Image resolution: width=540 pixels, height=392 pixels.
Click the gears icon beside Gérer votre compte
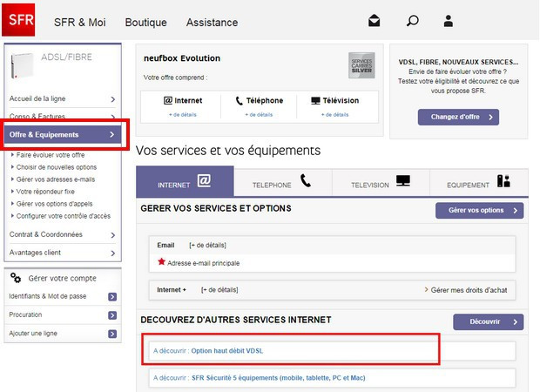pos(16,278)
